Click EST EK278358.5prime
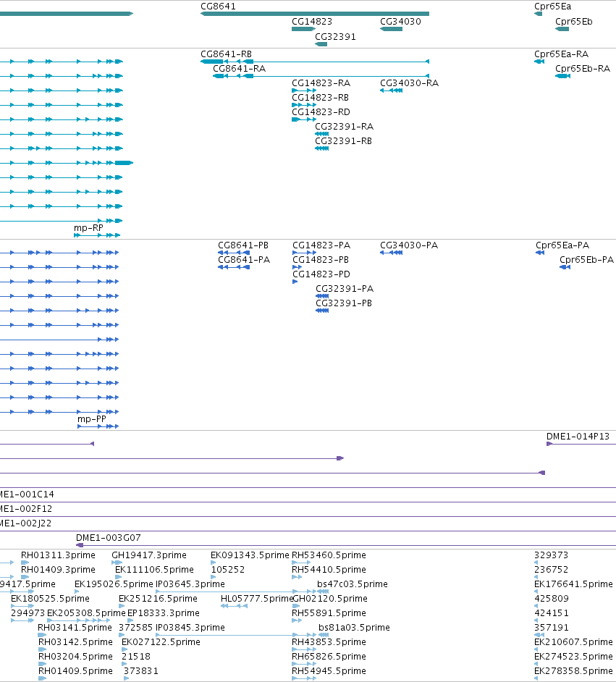This screenshot has width=616, height=682. pos(573,670)
